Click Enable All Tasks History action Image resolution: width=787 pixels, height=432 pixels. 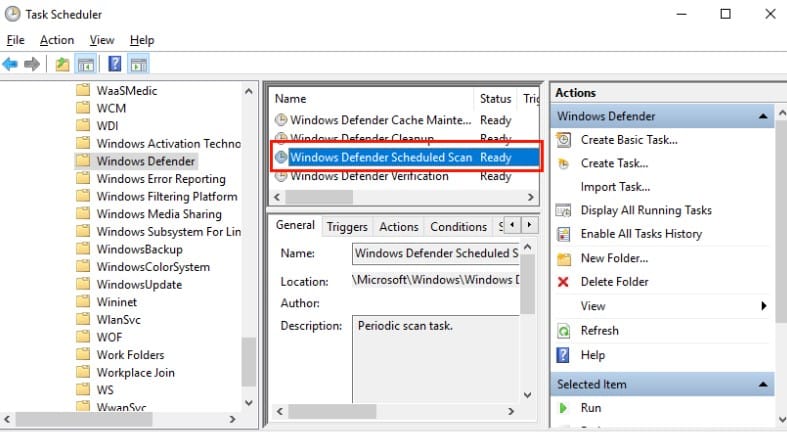click(641, 234)
